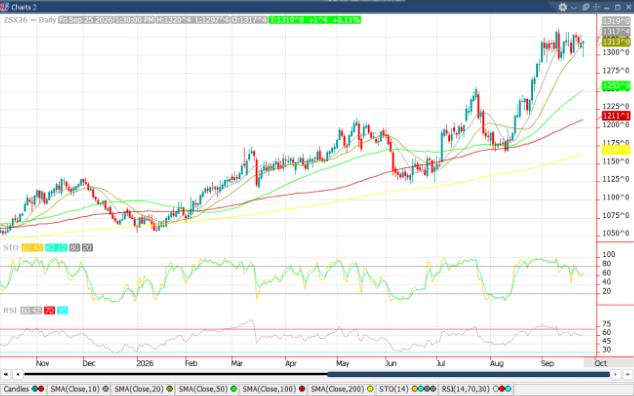This screenshot has height=396, width=634.
Task: Click the scroll left arrow button
Action: click(17, 374)
